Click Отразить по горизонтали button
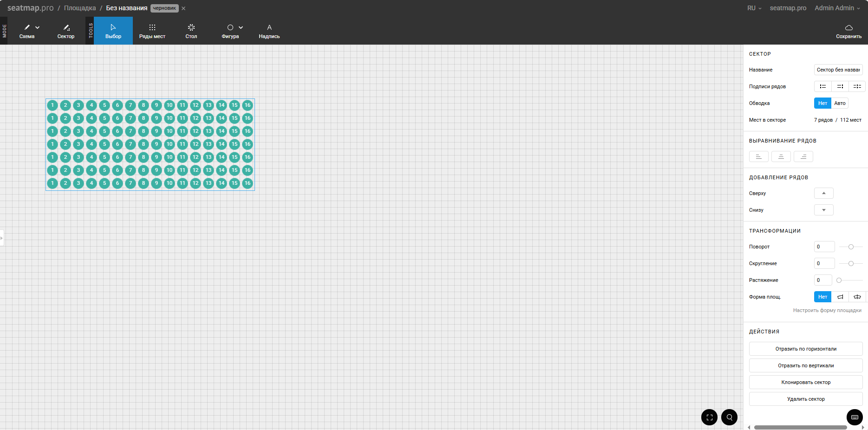Image resolution: width=868 pixels, height=430 pixels. [x=806, y=349]
